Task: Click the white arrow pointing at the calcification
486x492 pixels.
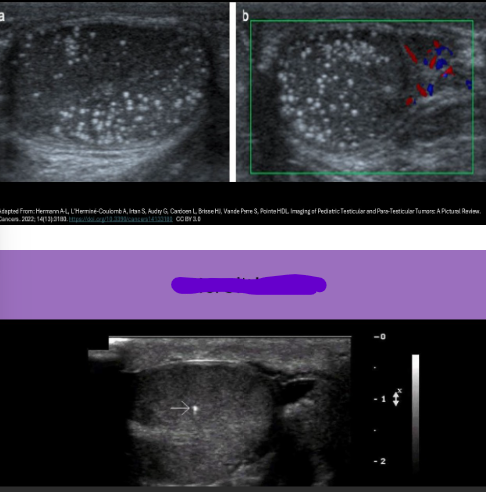Action: 180,408
